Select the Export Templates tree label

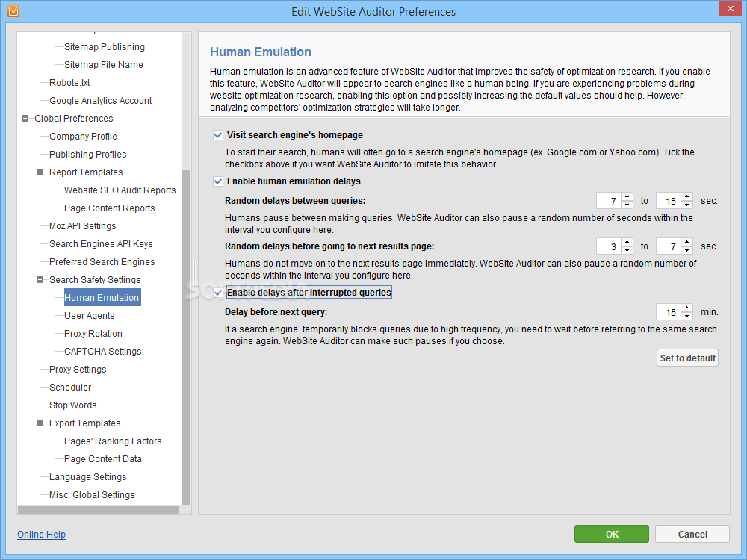(x=85, y=423)
